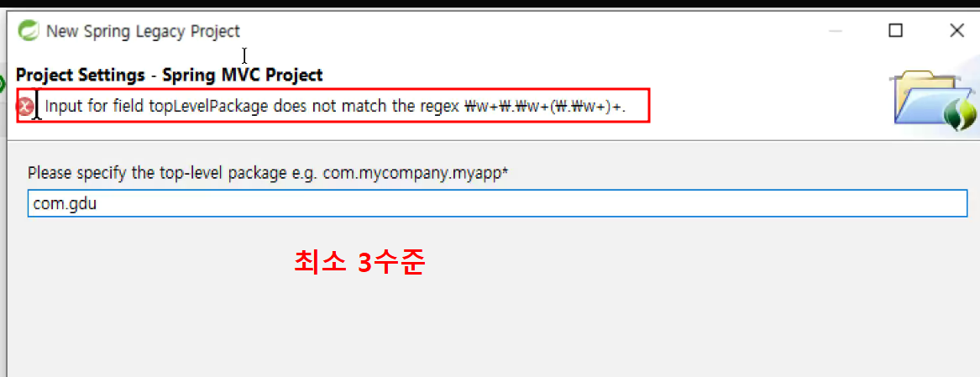Click the topLevelPackage regex error message text
980x377 pixels.
click(x=336, y=107)
